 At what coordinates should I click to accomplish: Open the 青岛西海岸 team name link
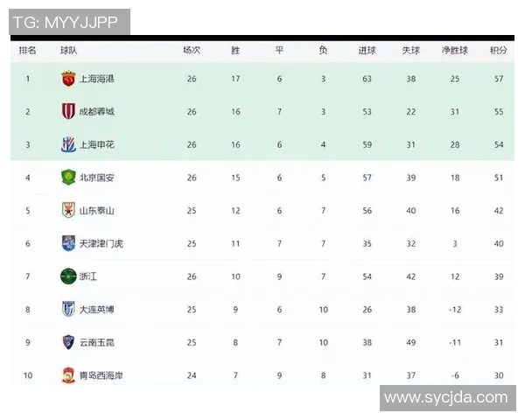(x=101, y=375)
